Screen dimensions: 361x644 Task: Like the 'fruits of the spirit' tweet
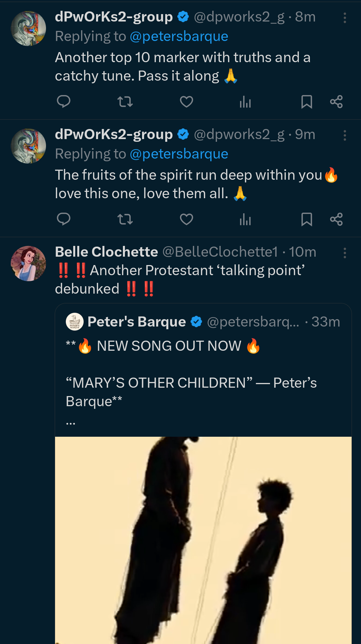click(x=186, y=219)
